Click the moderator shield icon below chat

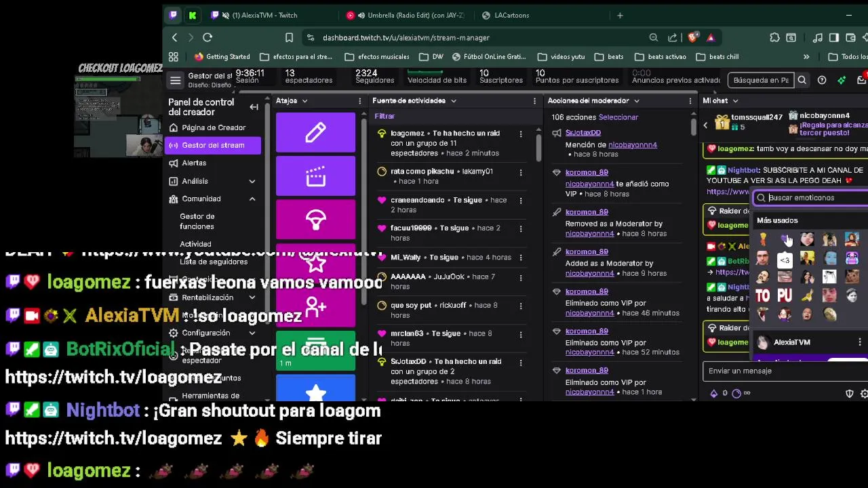(850, 393)
